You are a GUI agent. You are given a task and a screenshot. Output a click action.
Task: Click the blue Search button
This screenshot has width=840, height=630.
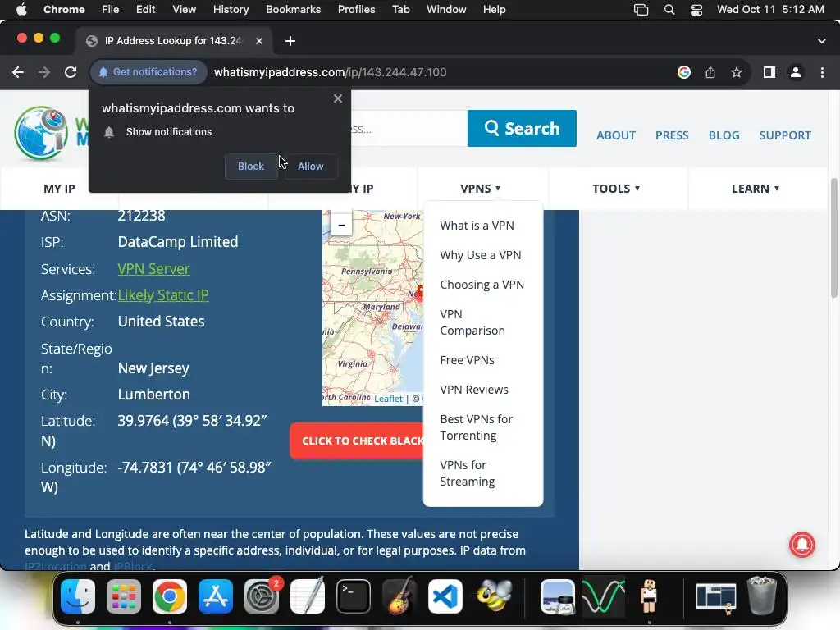pos(522,129)
